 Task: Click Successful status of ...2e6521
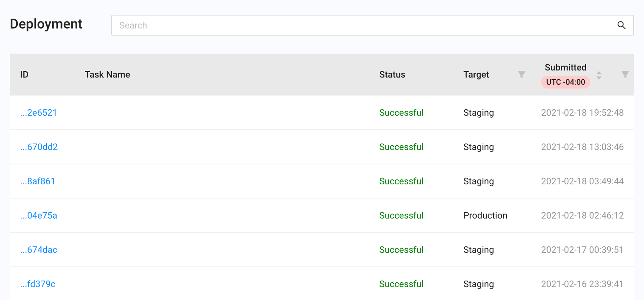[x=401, y=113]
